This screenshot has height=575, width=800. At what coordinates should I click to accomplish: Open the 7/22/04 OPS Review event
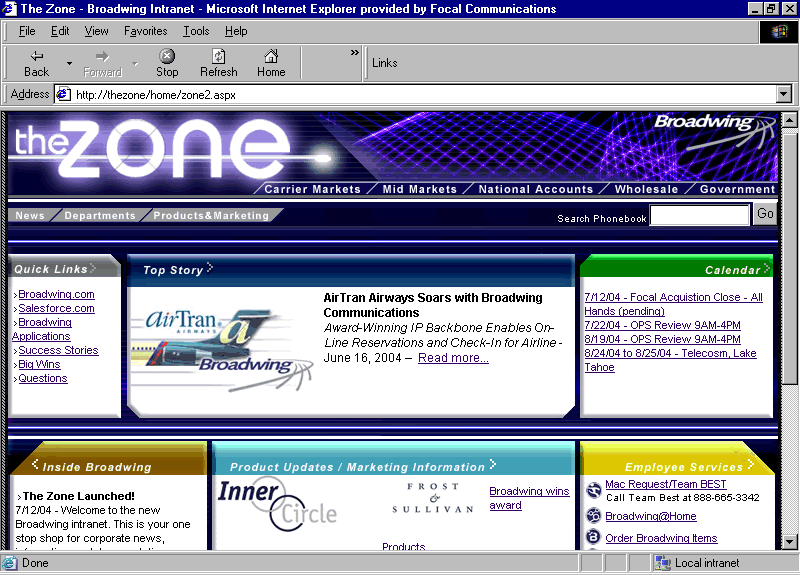tap(662, 325)
